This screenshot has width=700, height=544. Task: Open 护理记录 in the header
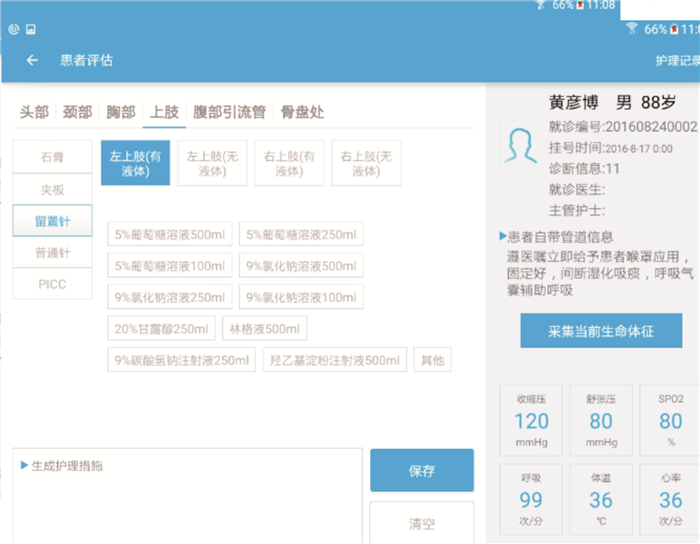click(x=676, y=61)
